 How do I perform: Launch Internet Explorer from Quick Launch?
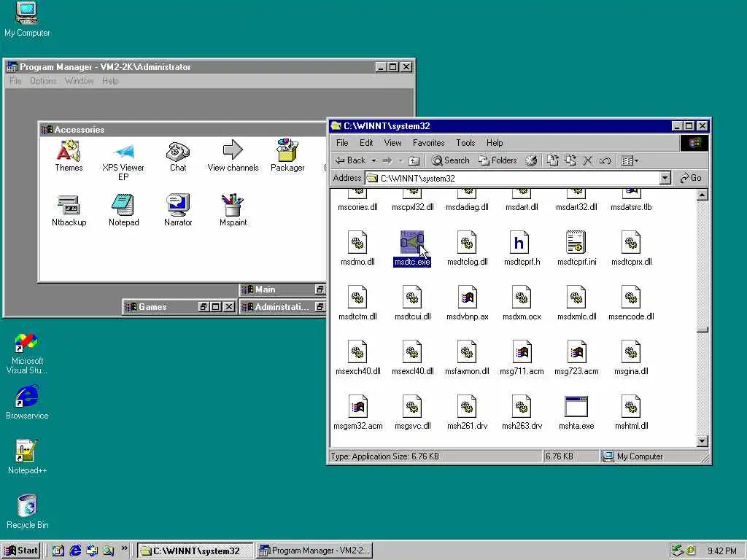coord(75,551)
